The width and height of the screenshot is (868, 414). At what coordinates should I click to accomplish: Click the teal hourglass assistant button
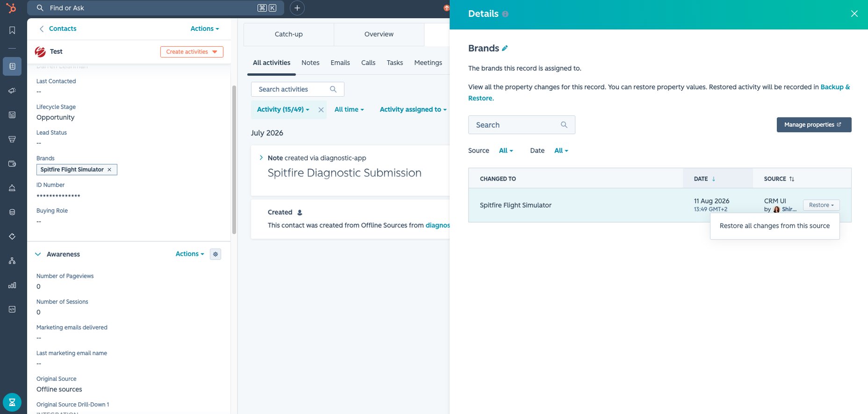point(12,402)
